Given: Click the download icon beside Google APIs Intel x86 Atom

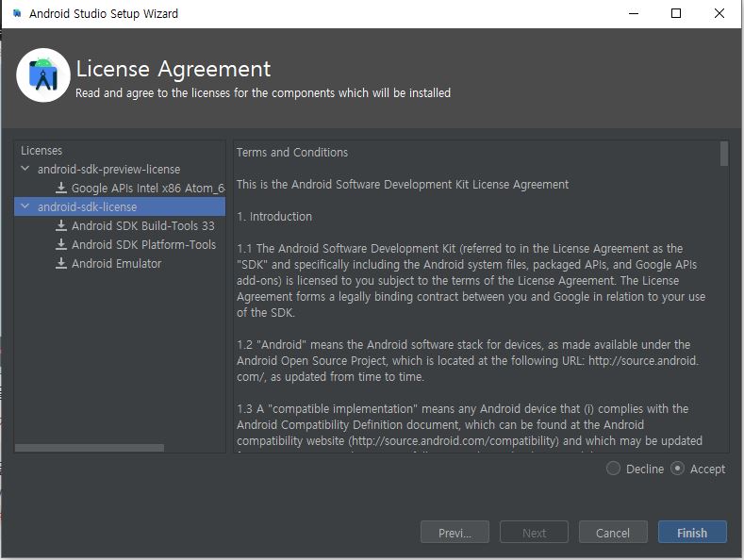Looking at the screenshot, I should tap(60, 188).
